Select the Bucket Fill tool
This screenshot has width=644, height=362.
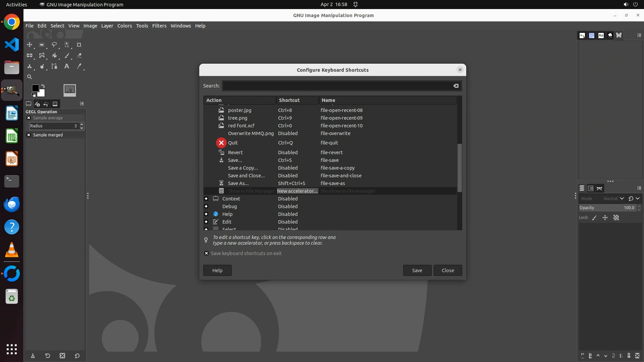(54, 56)
